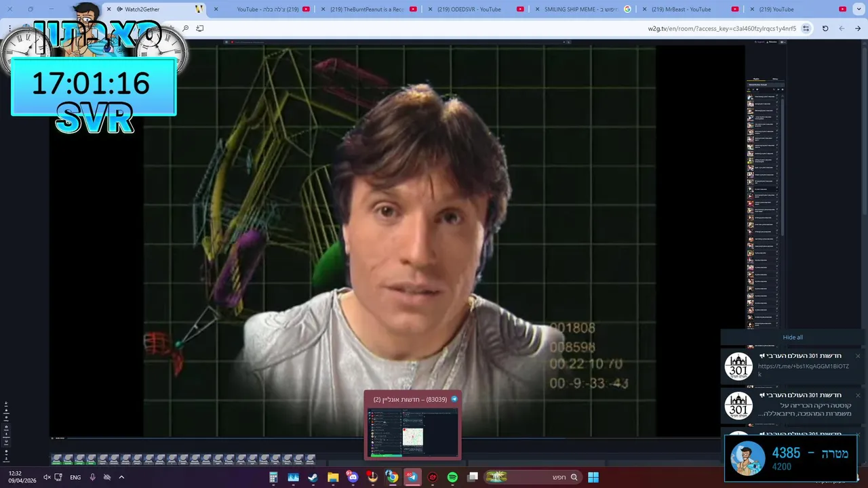The image size is (868, 488).
Task: Open the קוסטה ריקה news notification
Action: pos(793,406)
